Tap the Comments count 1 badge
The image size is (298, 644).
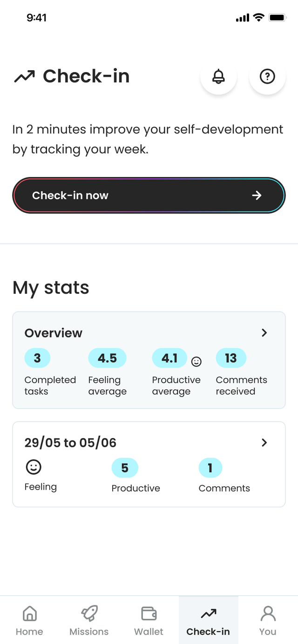210,468
